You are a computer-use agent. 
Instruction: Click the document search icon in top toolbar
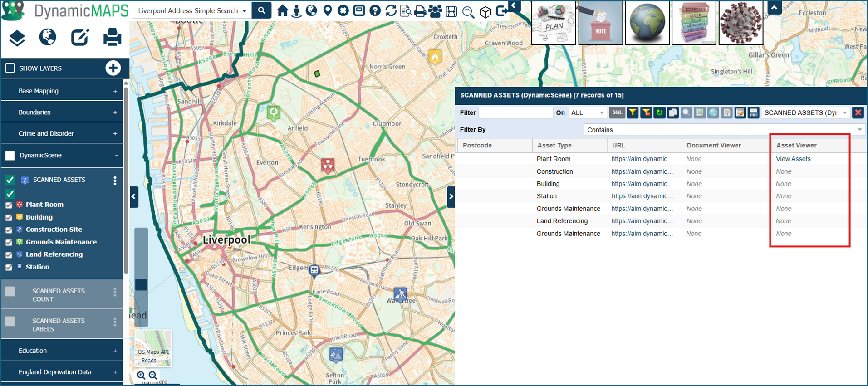[406, 11]
